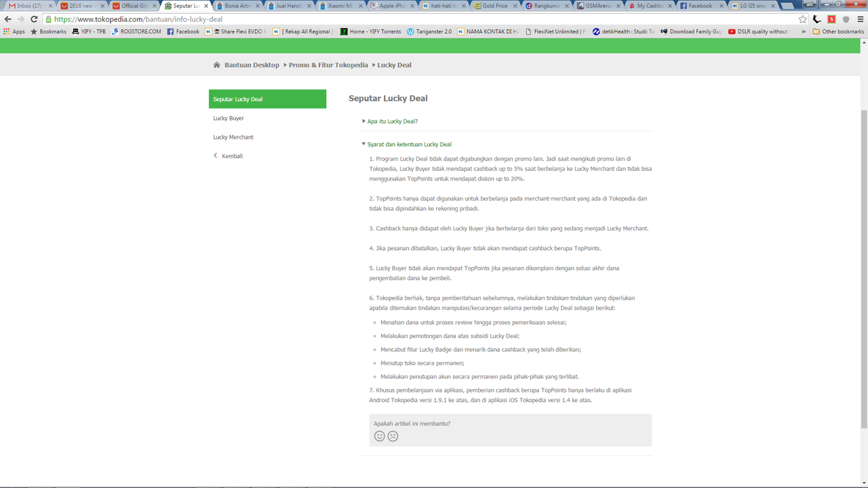This screenshot has height=488, width=868.
Task: Click the home icon in breadcrumb
Action: click(217, 65)
